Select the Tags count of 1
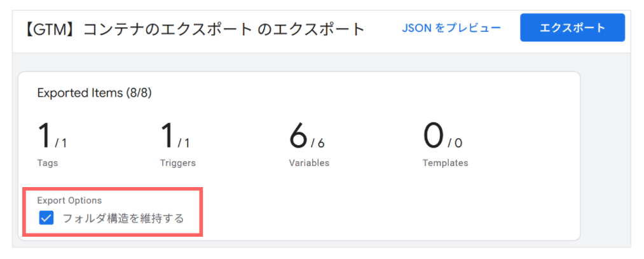 coord(45,136)
